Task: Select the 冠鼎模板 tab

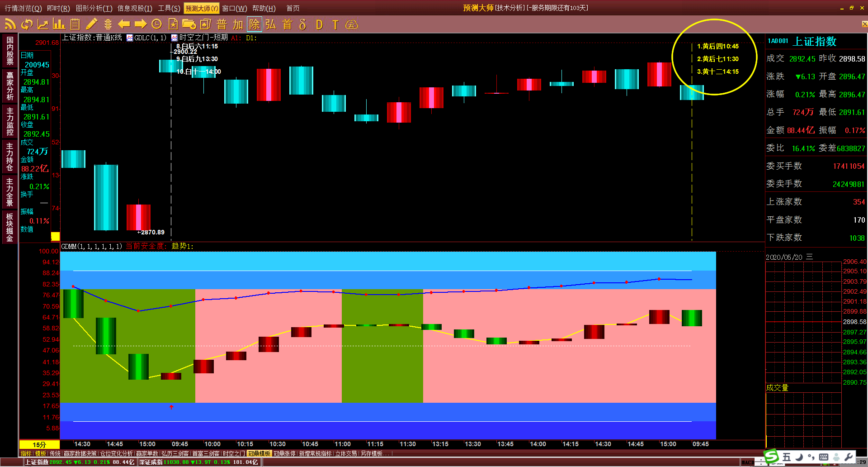Action: click(259, 453)
